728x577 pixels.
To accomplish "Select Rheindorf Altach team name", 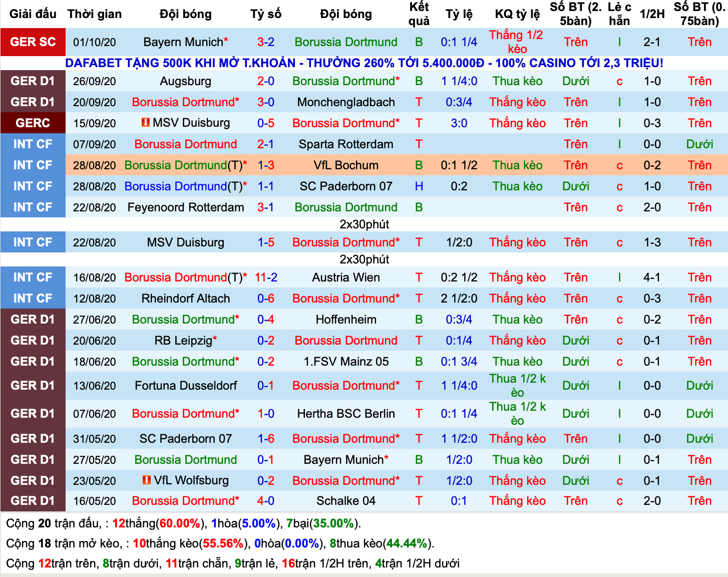I will point(186,299).
